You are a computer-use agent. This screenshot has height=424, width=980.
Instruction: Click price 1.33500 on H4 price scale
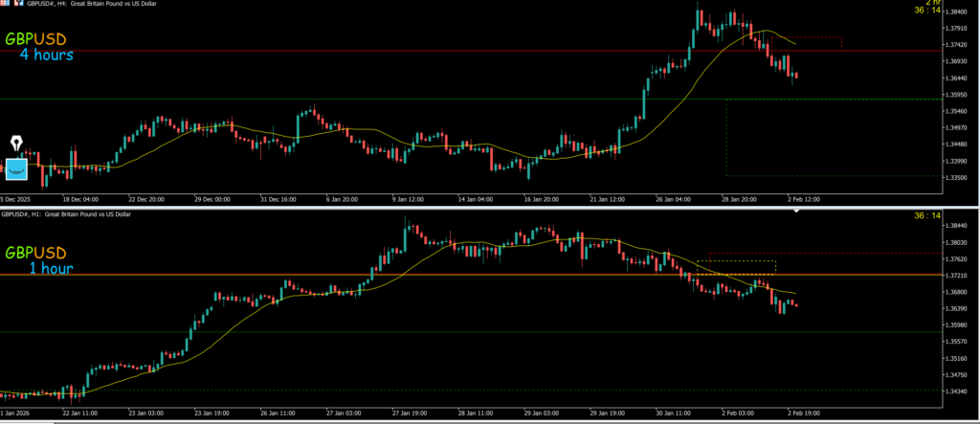pyautogui.click(x=957, y=178)
